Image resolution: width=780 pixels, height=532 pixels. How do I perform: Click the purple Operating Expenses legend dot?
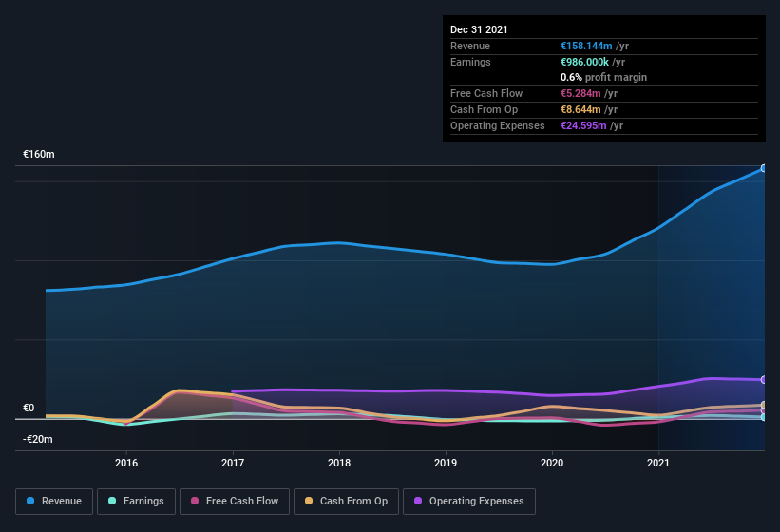coord(418,501)
